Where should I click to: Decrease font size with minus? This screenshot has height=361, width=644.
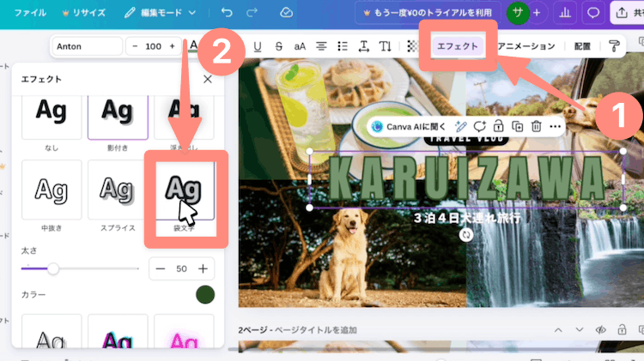click(135, 46)
